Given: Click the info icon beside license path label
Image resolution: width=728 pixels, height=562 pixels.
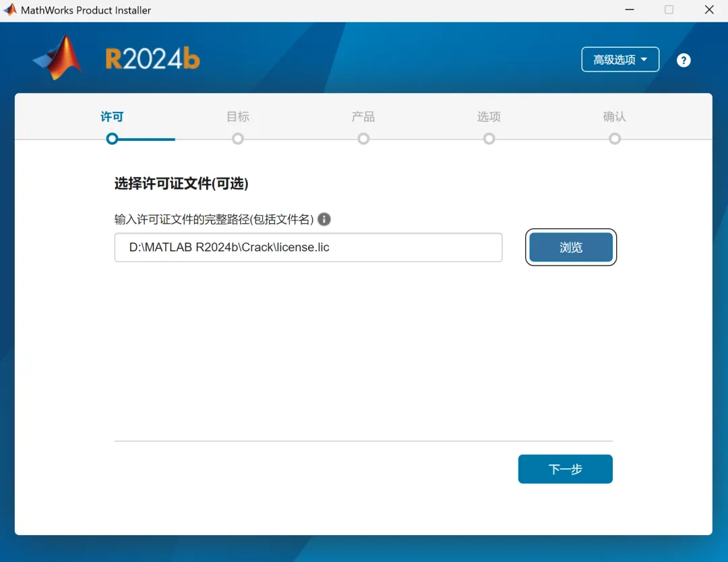Looking at the screenshot, I should click(x=324, y=219).
